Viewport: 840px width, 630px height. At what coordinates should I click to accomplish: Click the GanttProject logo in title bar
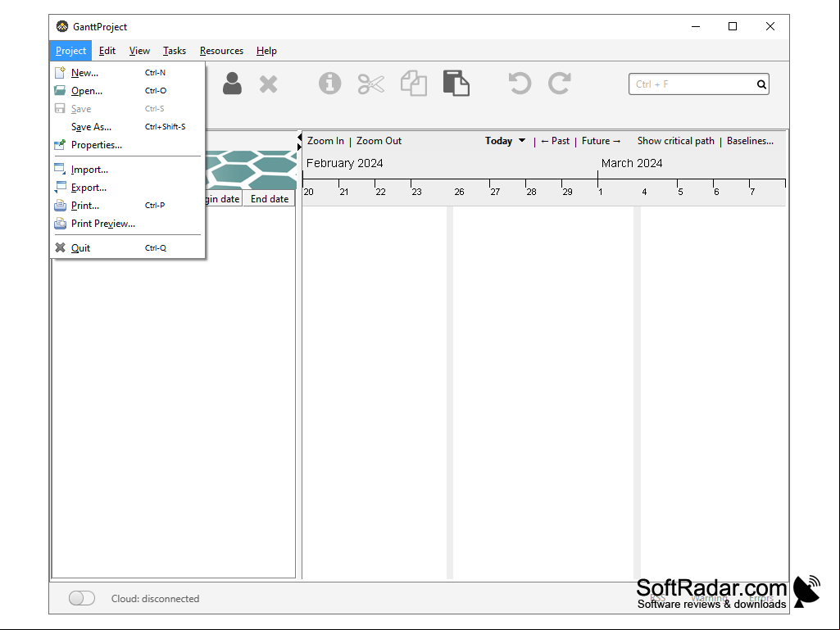click(62, 26)
